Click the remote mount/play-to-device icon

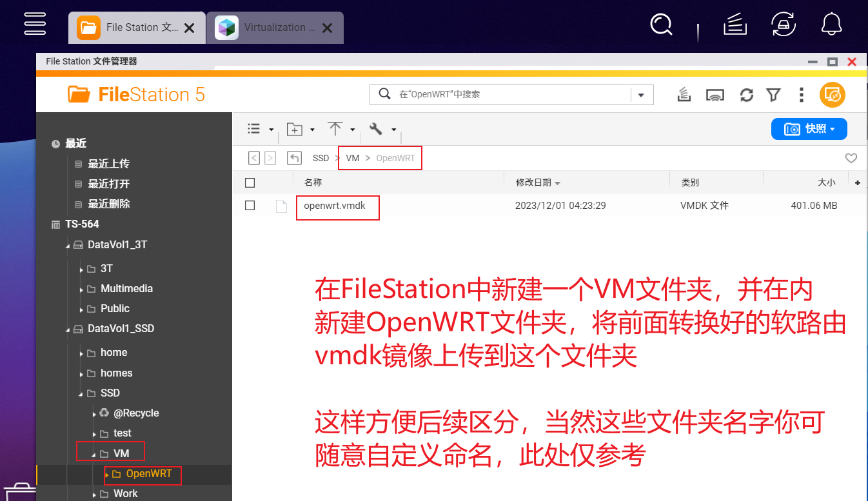pyautogui.click(x=716, y=95)
